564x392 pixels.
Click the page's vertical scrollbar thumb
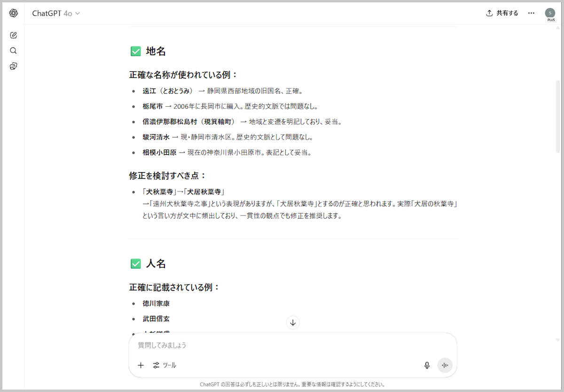(x=558, y=116)
